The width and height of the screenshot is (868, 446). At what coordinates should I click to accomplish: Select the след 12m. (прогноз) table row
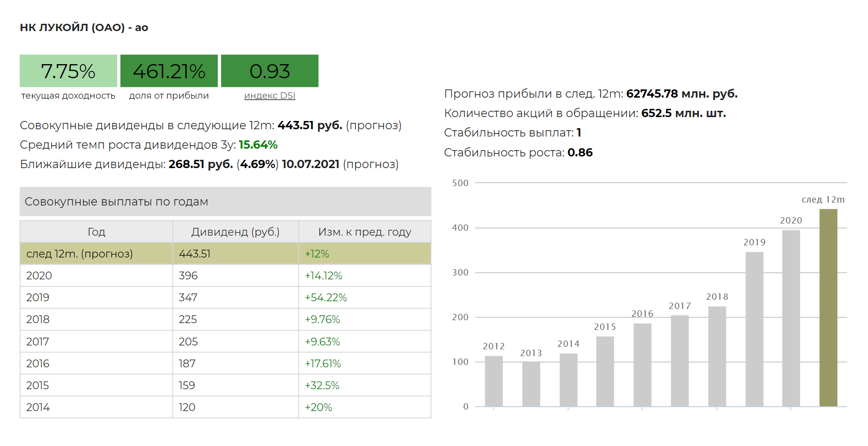click(x=226, y=254)
